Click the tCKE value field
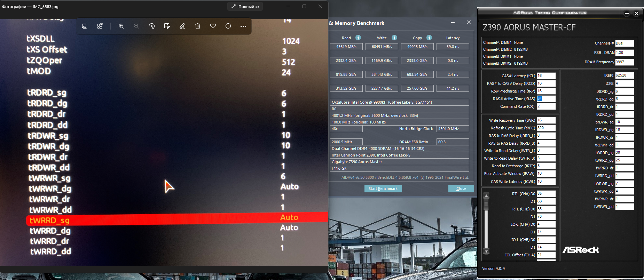644x280 pixels. pyautogui.click(x=625, y=83)
